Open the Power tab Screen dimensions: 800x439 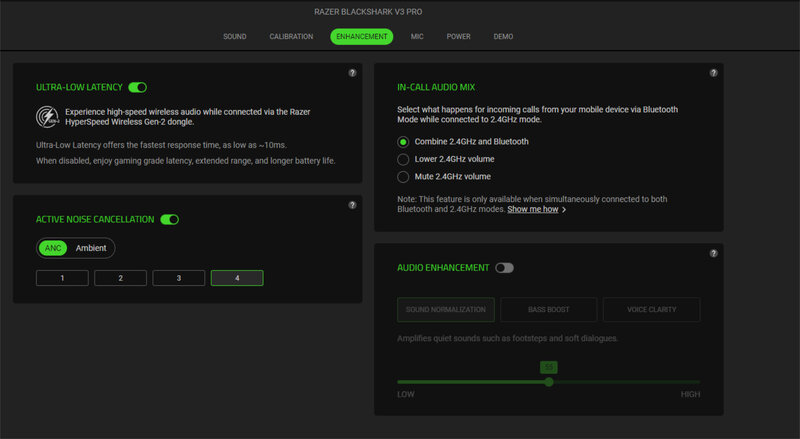click(x=458, y=37)
